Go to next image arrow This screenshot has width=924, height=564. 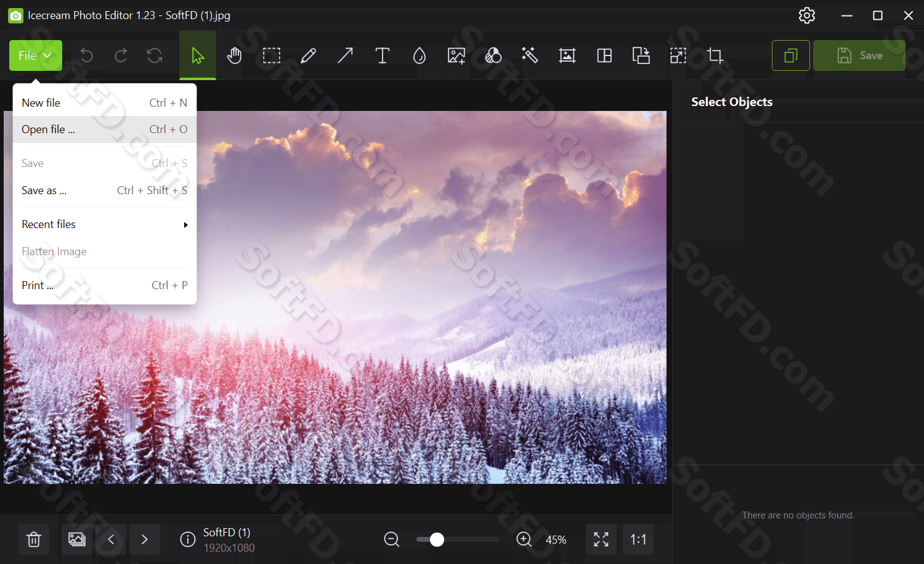tap(145, 540)
